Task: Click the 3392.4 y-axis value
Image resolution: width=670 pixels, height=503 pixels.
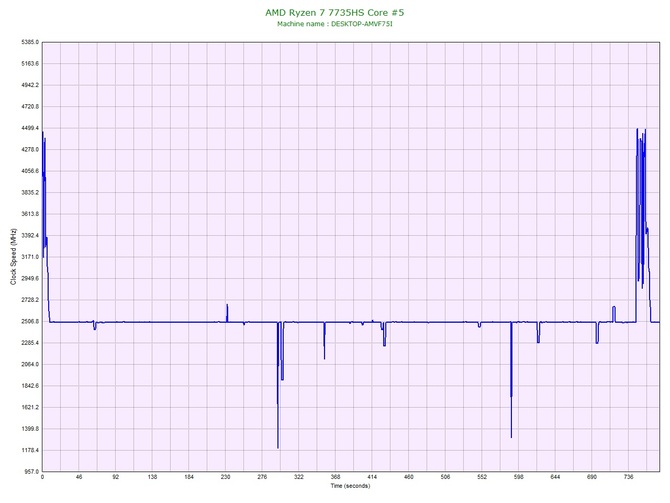Action: 30,235
